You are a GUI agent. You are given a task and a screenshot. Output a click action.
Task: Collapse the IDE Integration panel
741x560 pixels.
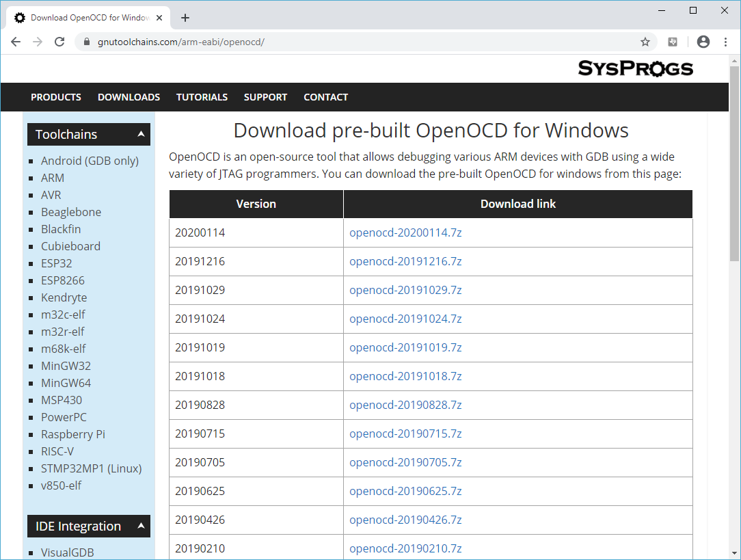[142, 526]
